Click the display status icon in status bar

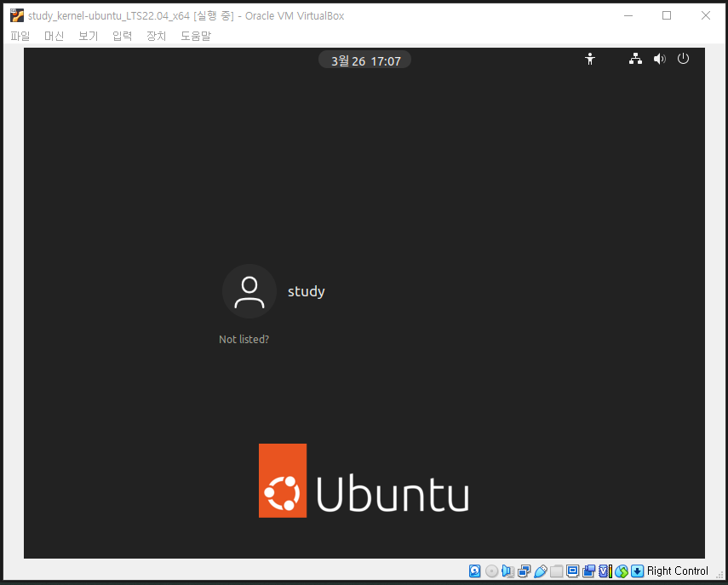[571, 571]
